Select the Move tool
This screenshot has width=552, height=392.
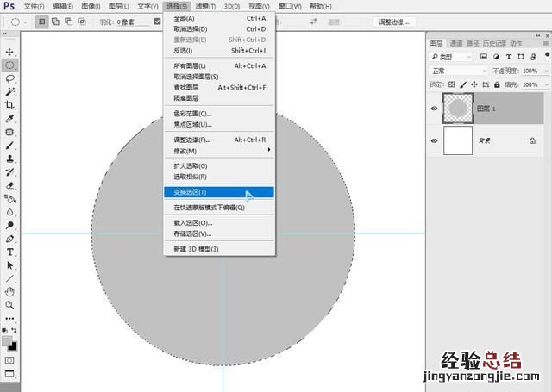pyautogui.click(x=9, y=52)
